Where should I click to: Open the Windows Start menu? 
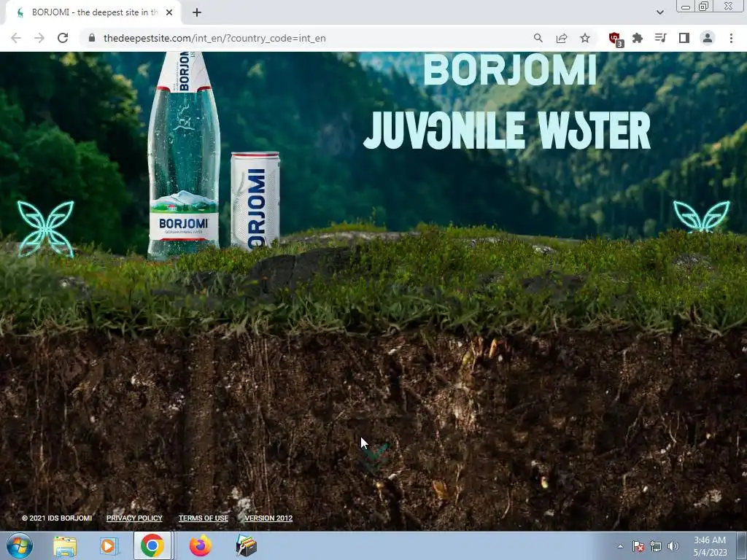pyautogui.click(x=20, y=545)
